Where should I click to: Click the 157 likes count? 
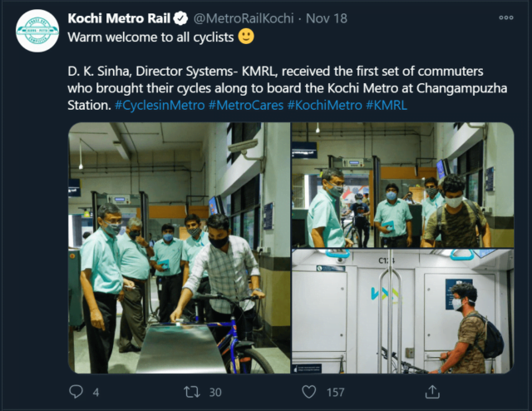point(336,392)
